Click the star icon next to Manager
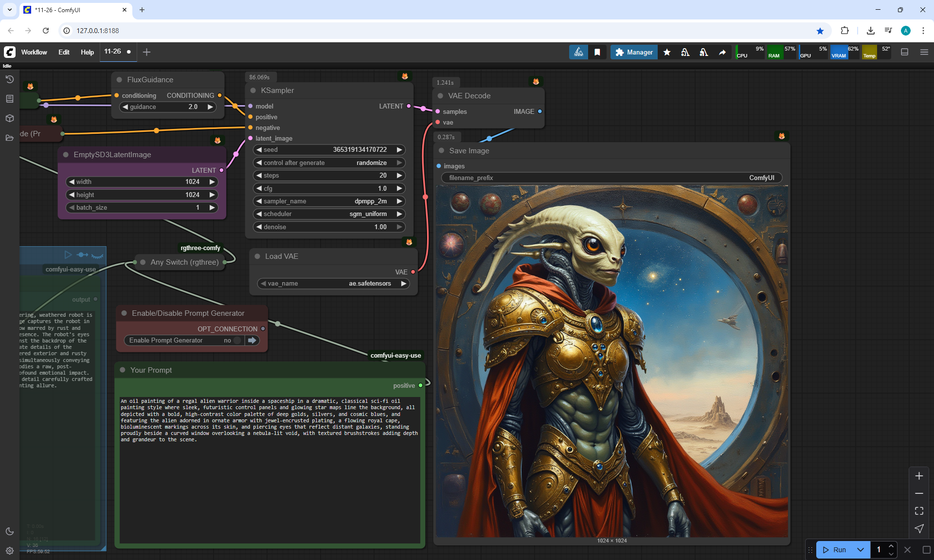Viewport: 934px width, 560px height. pos(667,52)
